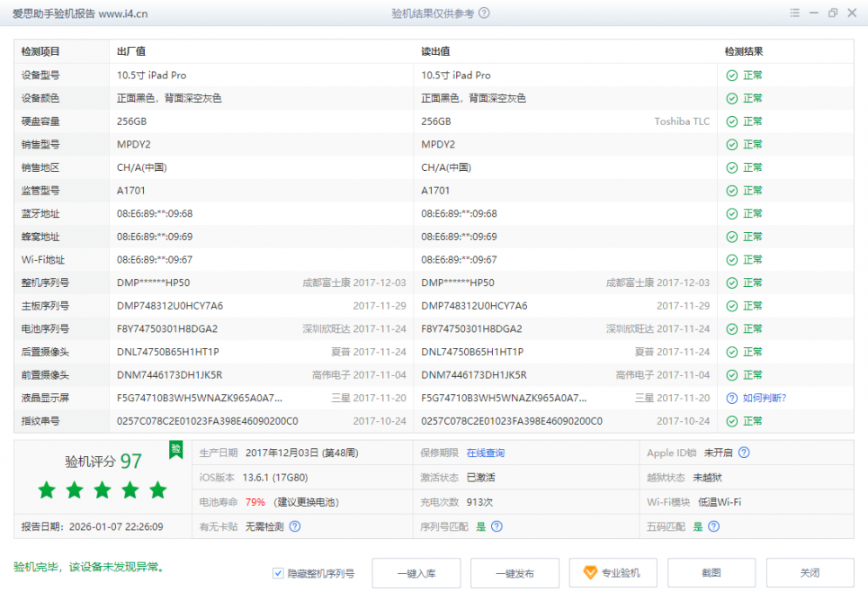The image size is (868, 601).
Task: Click green check icon in 设备型号 row
Action: click(732, 76)
